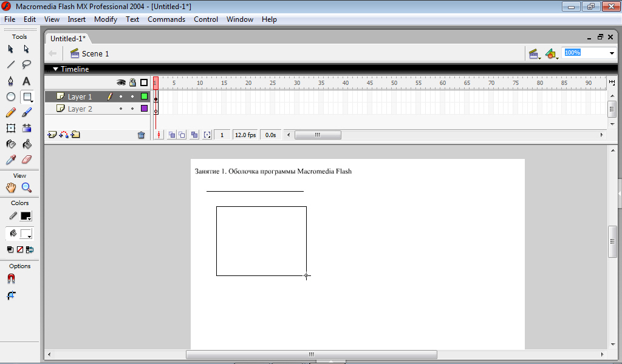Click the Insert Layer Folder icon

75,135
